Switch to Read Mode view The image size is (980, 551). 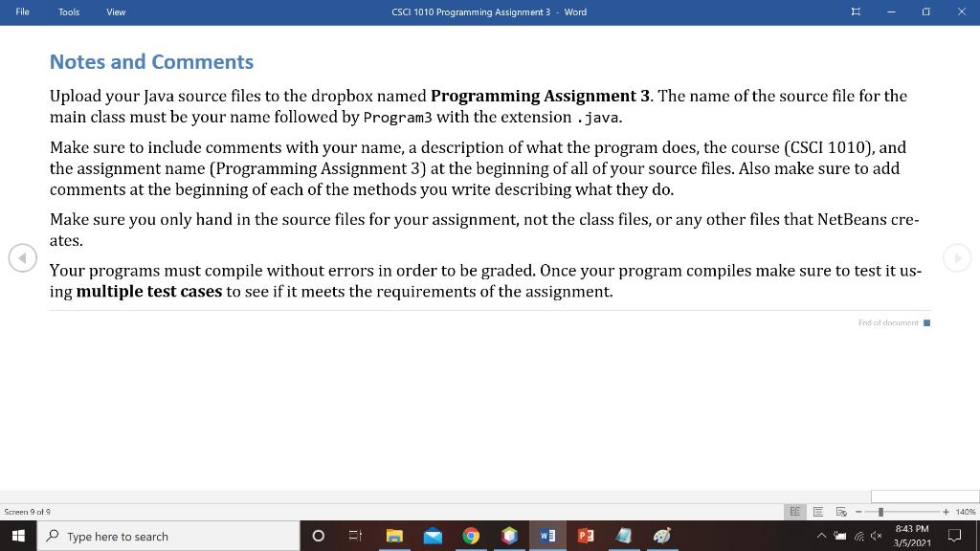coord(794,512)
